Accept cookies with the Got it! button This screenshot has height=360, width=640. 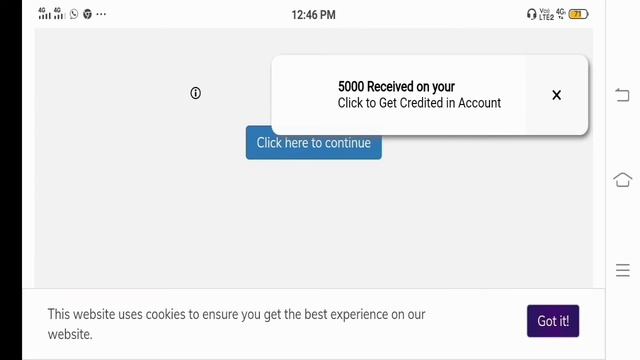click(x=553, y=321)
